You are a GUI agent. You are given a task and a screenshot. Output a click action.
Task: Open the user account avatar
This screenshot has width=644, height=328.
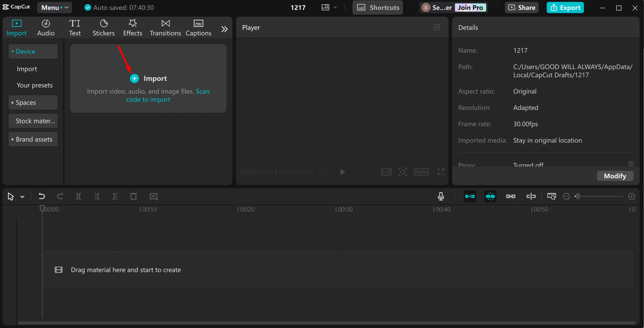click(426, 8)
